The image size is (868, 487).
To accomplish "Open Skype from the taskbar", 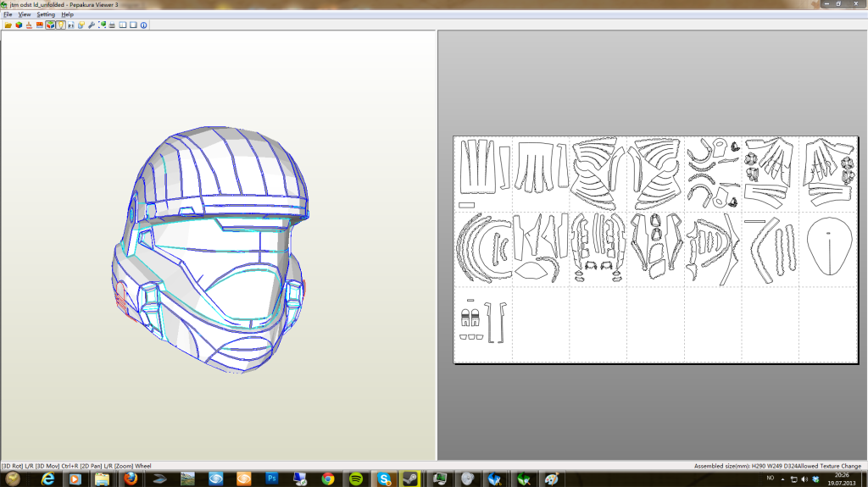I will click(384, 479).
